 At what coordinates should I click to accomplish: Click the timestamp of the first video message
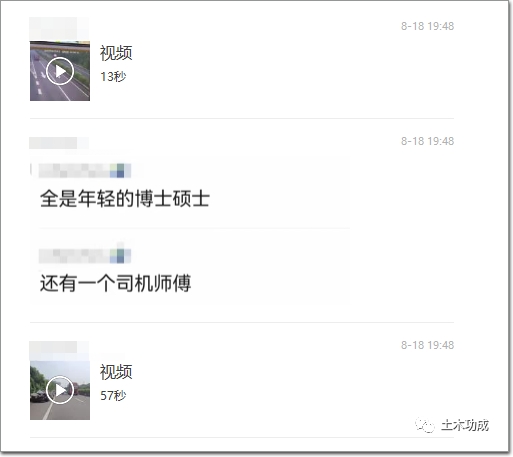[x=427, y=26]
